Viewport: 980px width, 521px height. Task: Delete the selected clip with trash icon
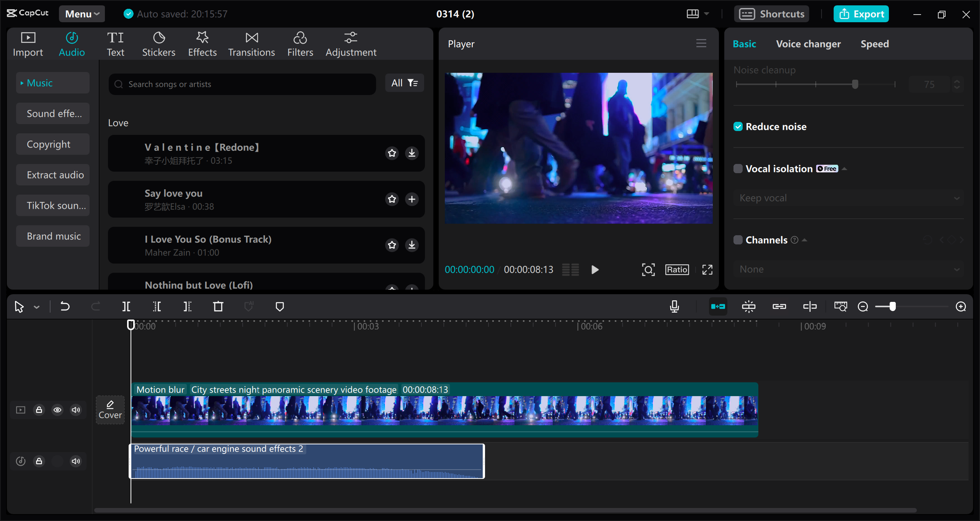(218, 306)
